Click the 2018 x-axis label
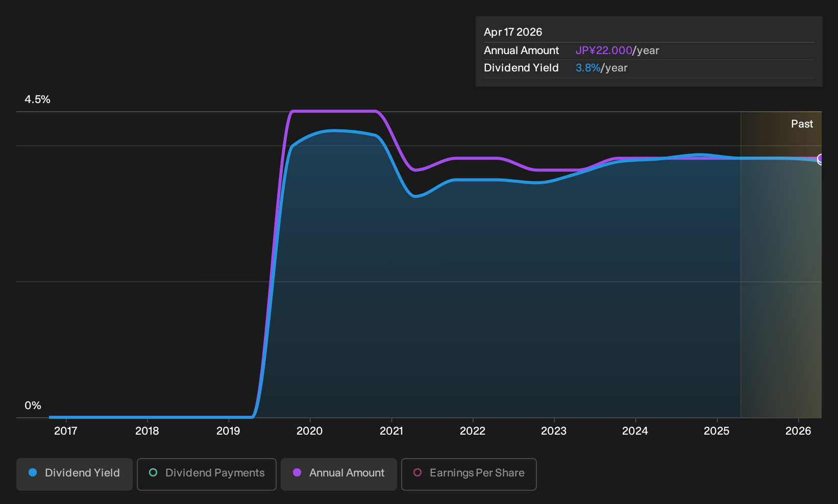The width and height of the screenshot is (838, 504). tap(147, 431)
